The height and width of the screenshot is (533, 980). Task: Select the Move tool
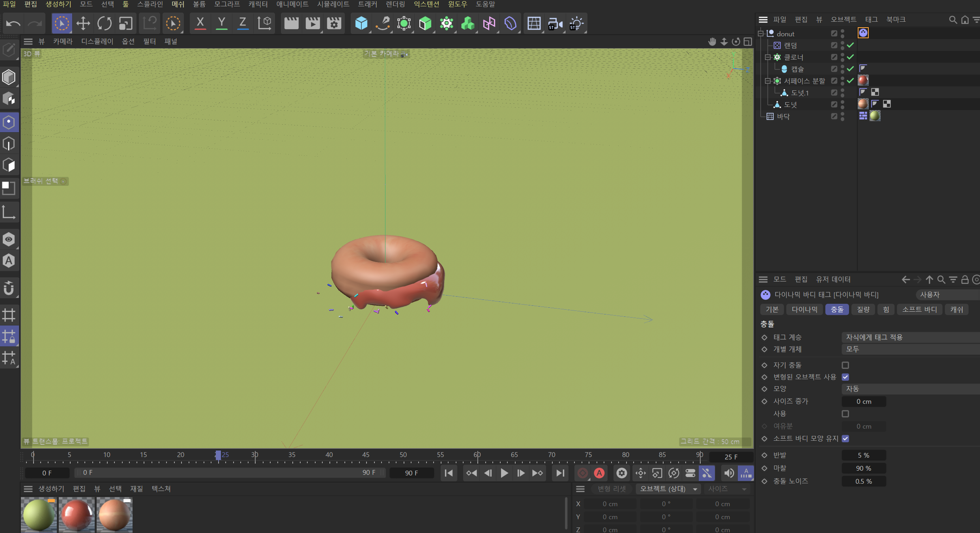pyautogui.click(x=83, y=24)
